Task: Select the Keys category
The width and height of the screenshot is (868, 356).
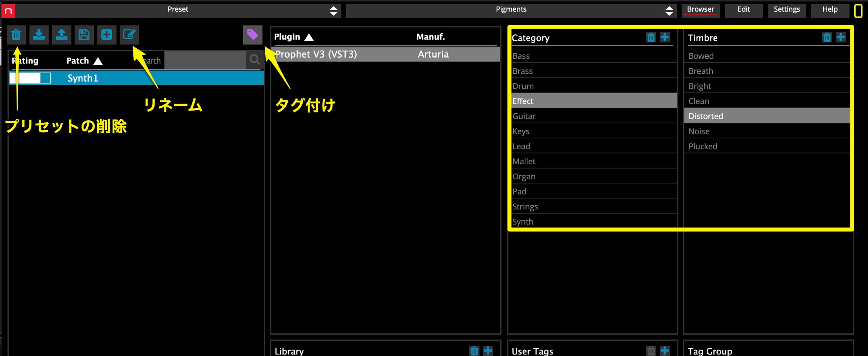Action: 594,131
